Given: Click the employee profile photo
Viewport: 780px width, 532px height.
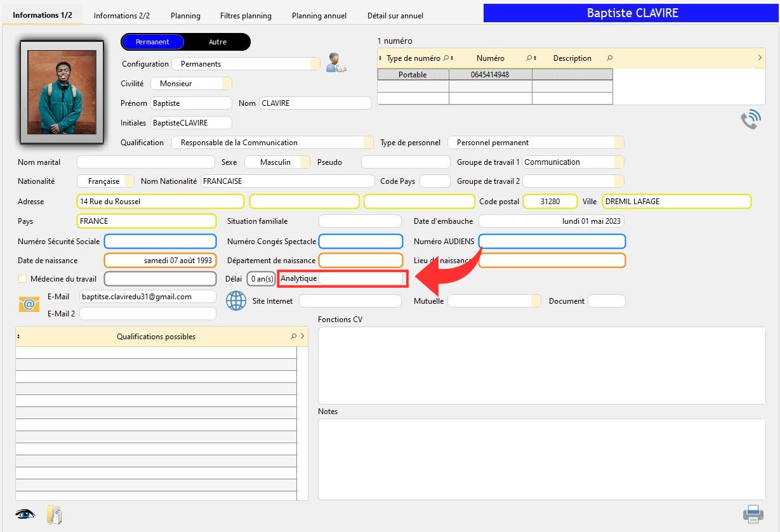Looking at the screenshot, I should coord(62,93).
